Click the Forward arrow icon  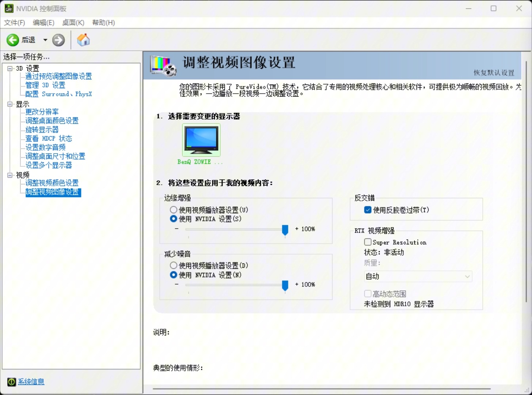[x=58, y=40]
